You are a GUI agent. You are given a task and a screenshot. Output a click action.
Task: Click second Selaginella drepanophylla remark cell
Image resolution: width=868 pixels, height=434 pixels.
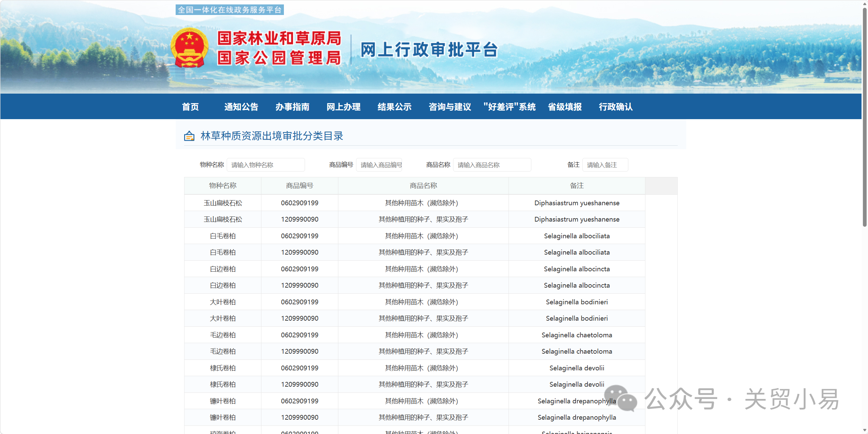pyautogui.click(x=577, y=417)
